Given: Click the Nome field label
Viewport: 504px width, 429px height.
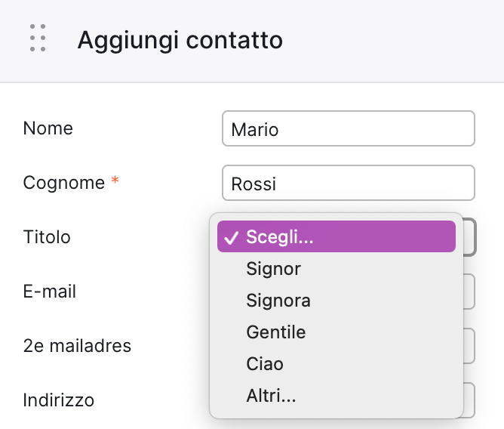Looking at the screenshot, I should [48, 128].
